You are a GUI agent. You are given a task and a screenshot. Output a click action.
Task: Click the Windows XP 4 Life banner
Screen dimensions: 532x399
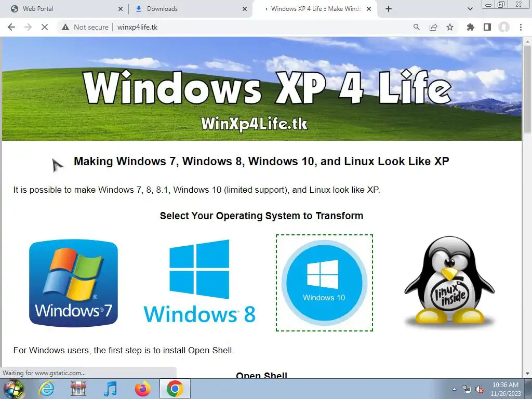point(262,89)
